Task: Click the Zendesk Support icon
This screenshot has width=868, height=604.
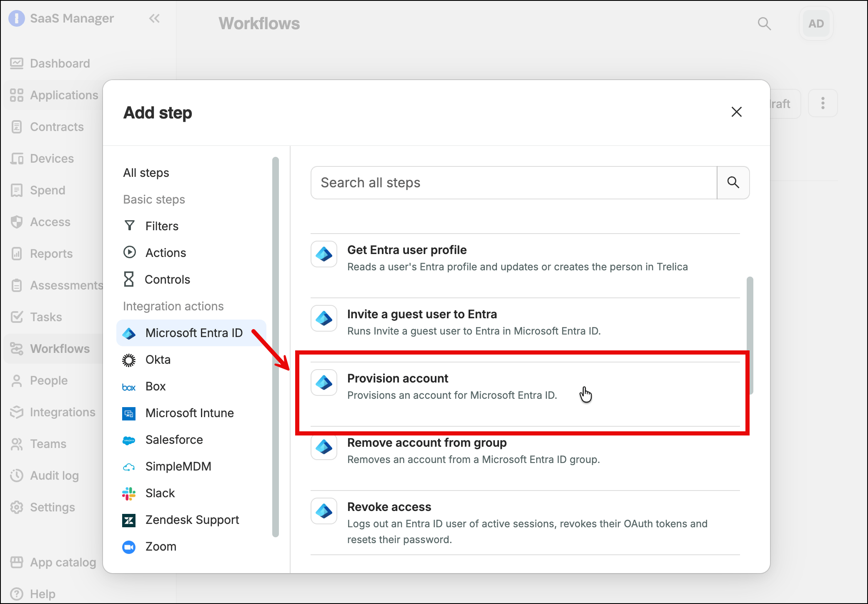Action: click(129, 520)
